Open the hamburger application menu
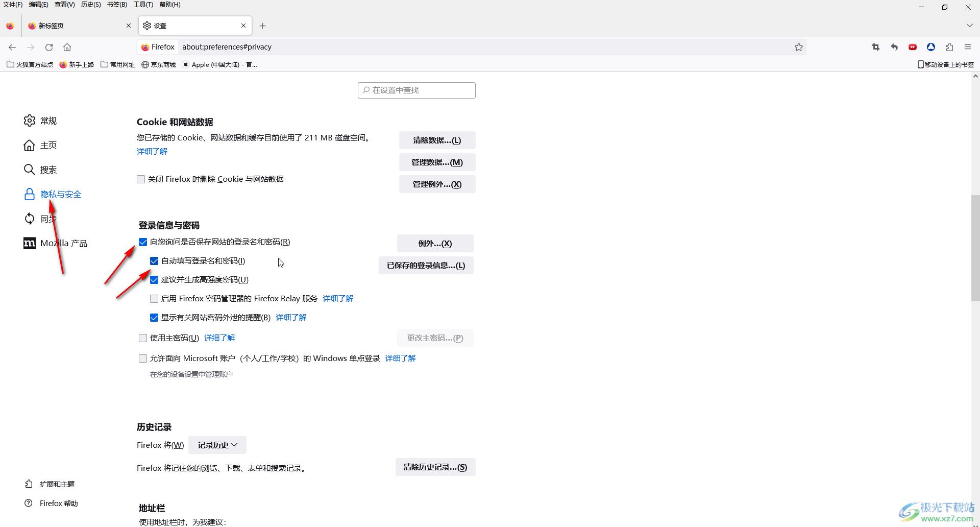The height and width of the screenshot is (527, 980). 968,47
